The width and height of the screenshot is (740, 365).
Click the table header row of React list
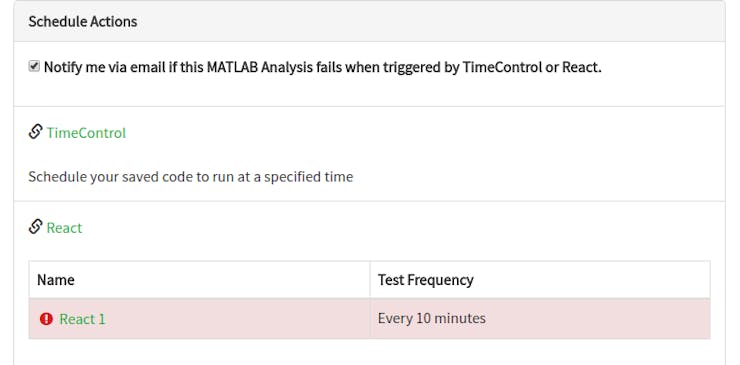[370, 280]
